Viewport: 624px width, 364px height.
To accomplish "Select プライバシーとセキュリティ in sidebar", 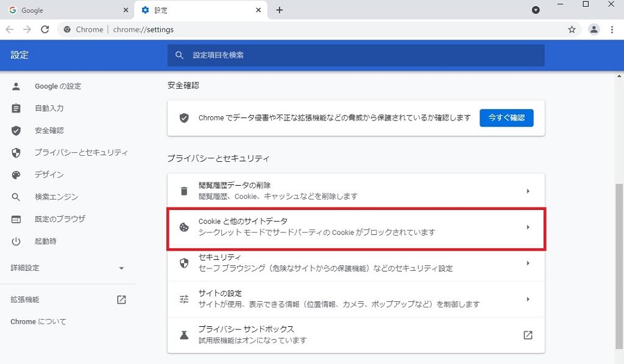I will click(x=80, y=153).
